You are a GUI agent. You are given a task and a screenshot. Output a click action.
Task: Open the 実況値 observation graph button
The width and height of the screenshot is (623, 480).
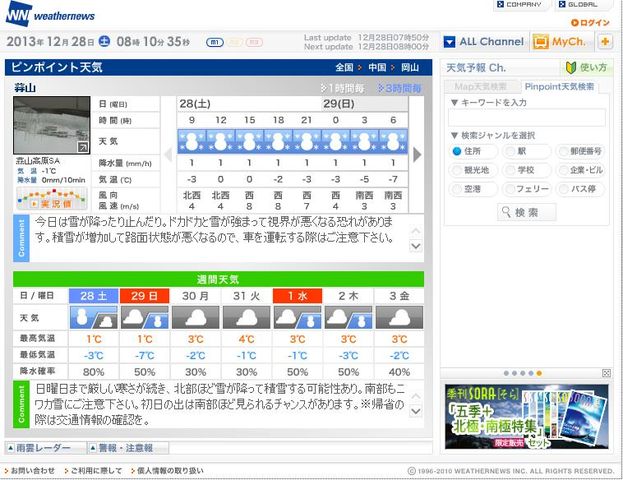[52, 199]
